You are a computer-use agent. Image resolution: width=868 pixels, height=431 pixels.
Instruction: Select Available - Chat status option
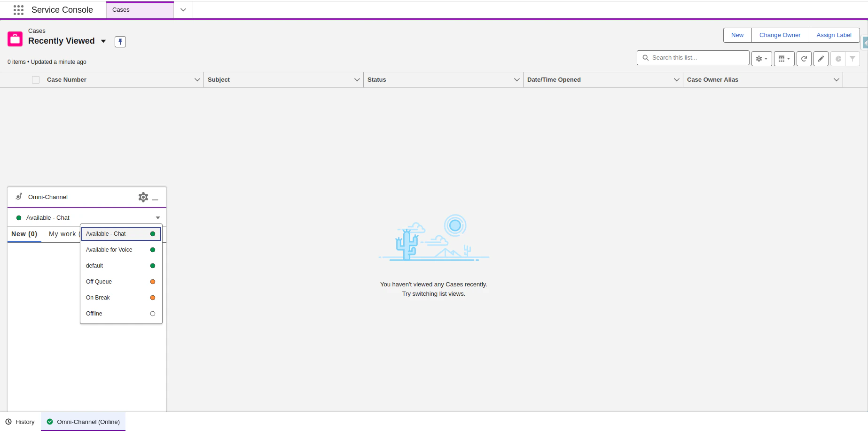[x=121, y=234]
